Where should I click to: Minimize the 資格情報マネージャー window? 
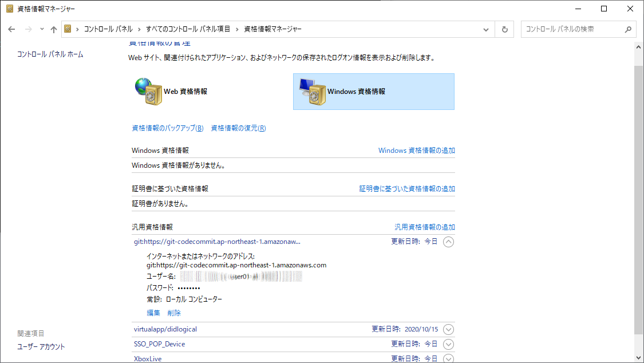pyautogui.click(x=578, y=9)
